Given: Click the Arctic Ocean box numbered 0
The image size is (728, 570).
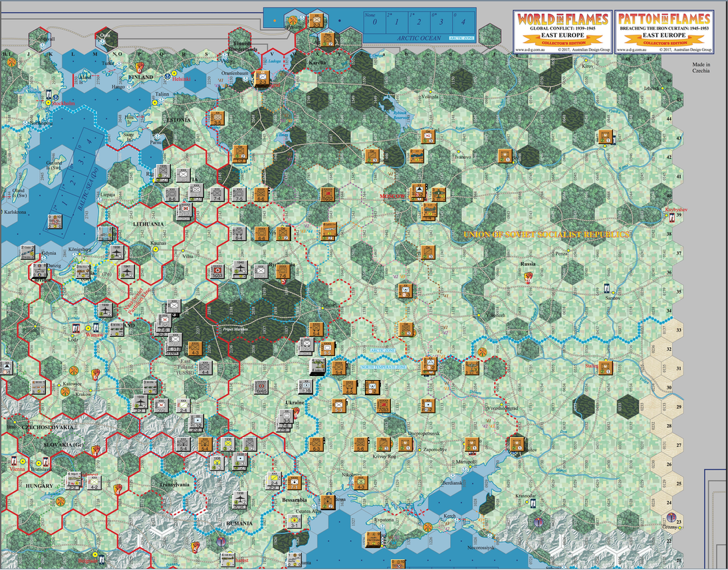Looking at the screenshot, I should [375, 23].
